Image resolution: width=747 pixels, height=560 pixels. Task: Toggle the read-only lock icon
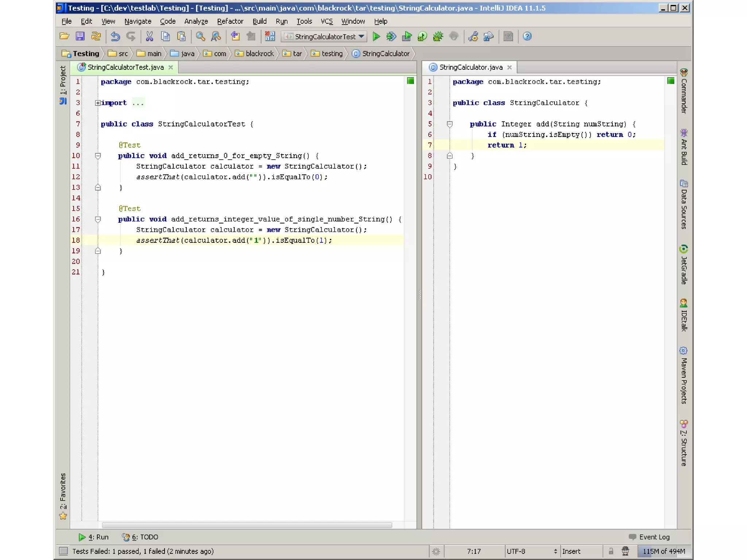point(611,551)
